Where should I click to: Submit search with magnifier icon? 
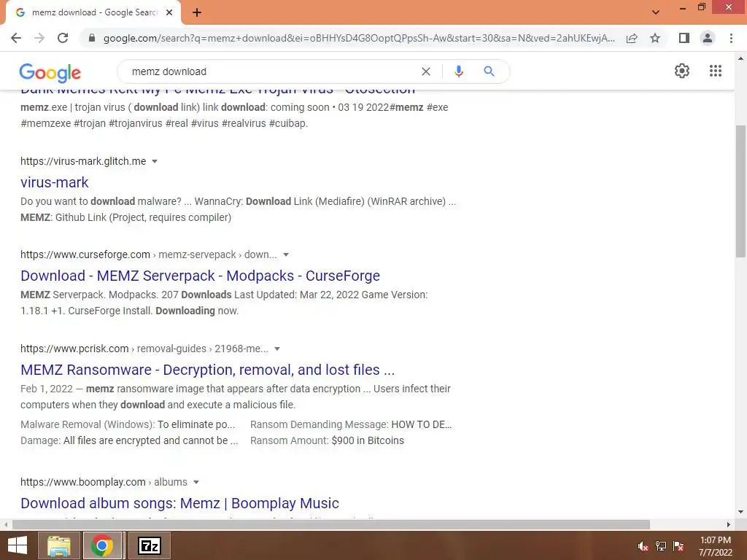(489, 71)
